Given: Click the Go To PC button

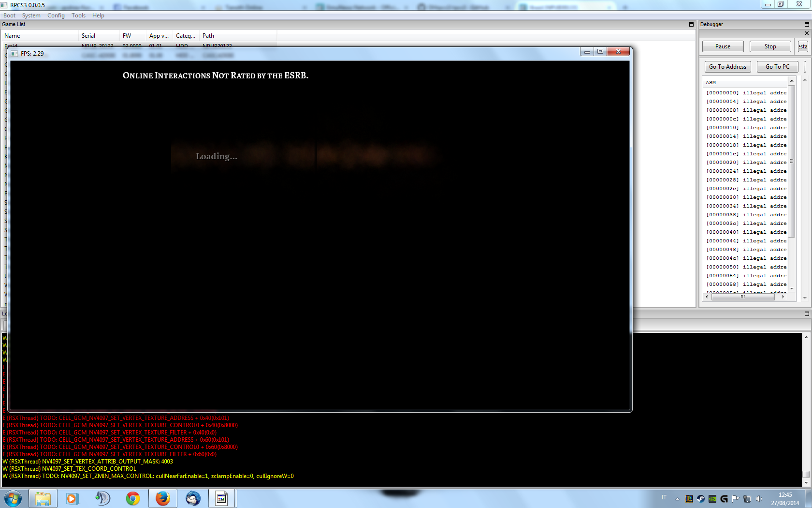Looking at the screenshot, I should point(777,67).
